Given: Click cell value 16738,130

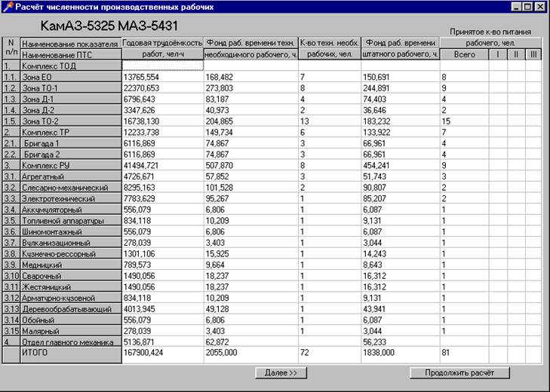Looking at the screenshot, I should [x=141, y=121].
